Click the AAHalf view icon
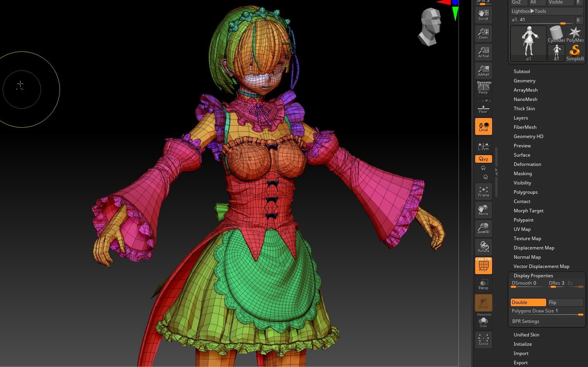This screenshot has width=588, height=367. pos(483,71)
